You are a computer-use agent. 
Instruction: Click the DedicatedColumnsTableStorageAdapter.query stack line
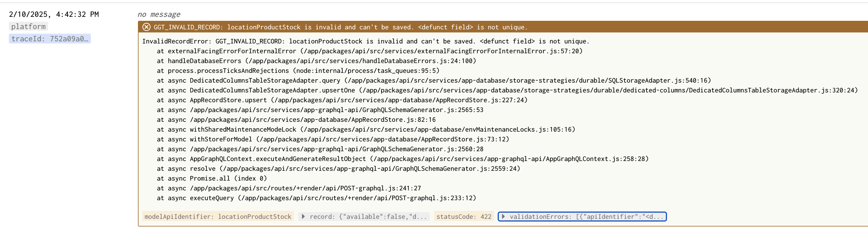coord(434,80)
